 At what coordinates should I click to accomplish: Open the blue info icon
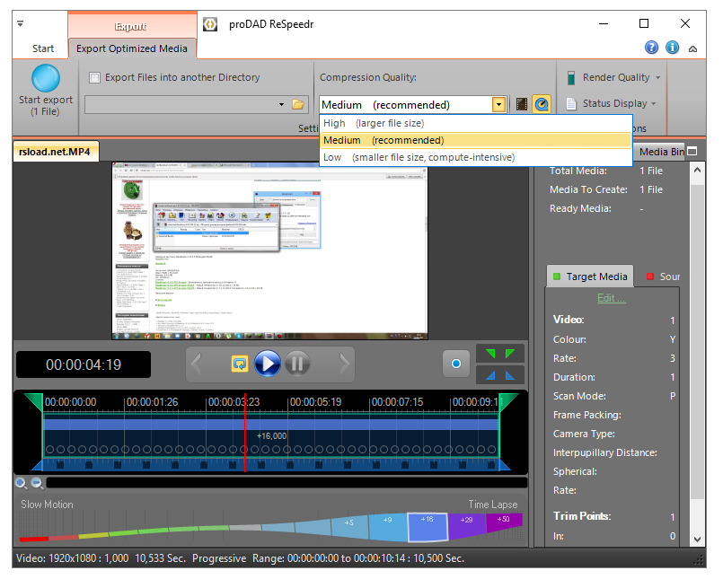673,48
